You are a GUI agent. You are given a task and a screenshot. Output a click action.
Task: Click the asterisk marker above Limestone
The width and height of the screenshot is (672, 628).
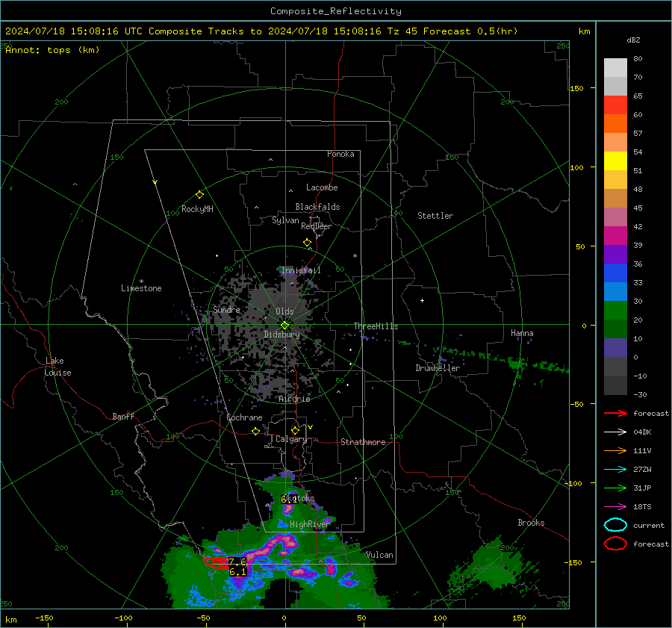[x=141, y=282]
